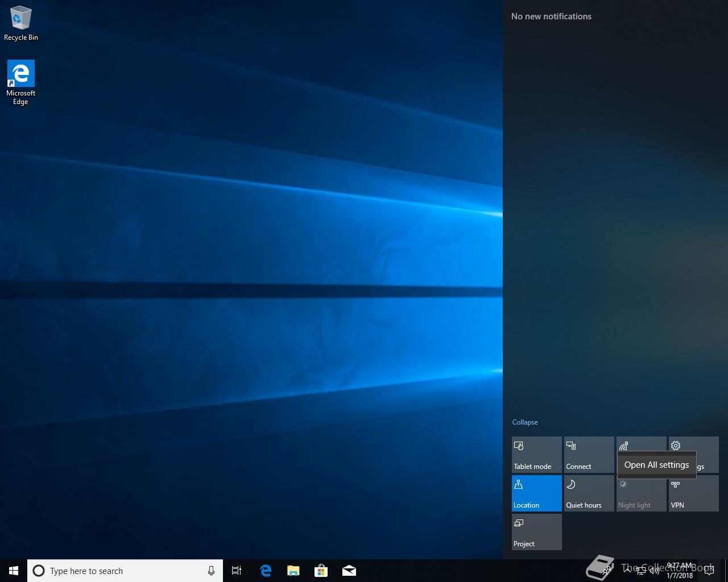The width and height of the screenshot is (728, 582).
Task: Open Microsoft Store from the taskbar
Action: (321, 571)
